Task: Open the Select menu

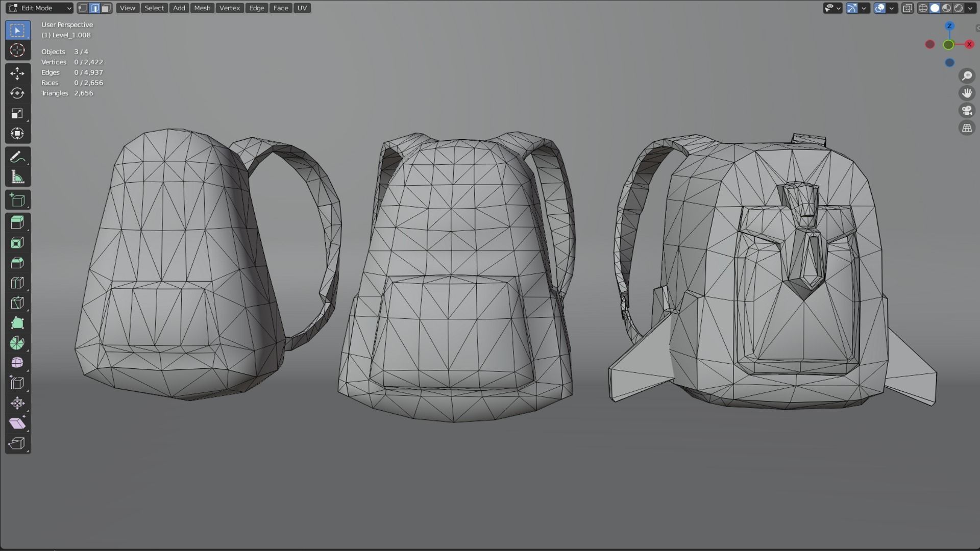Action: pyautogui.click(x=154, y=8)
